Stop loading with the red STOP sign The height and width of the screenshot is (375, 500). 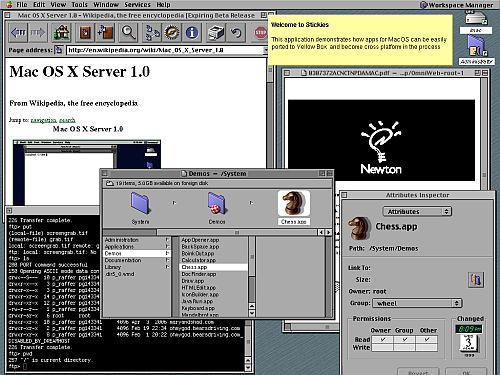click(x=260, y=33)
